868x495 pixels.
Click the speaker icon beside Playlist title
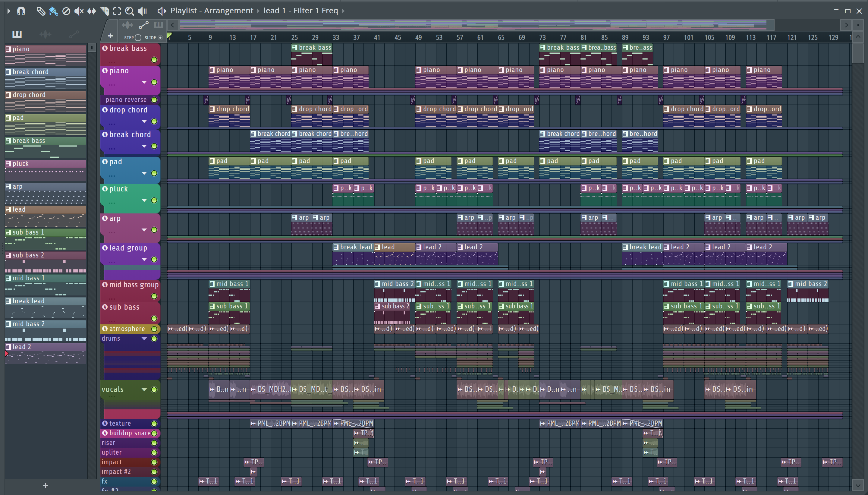click(162, 11)
